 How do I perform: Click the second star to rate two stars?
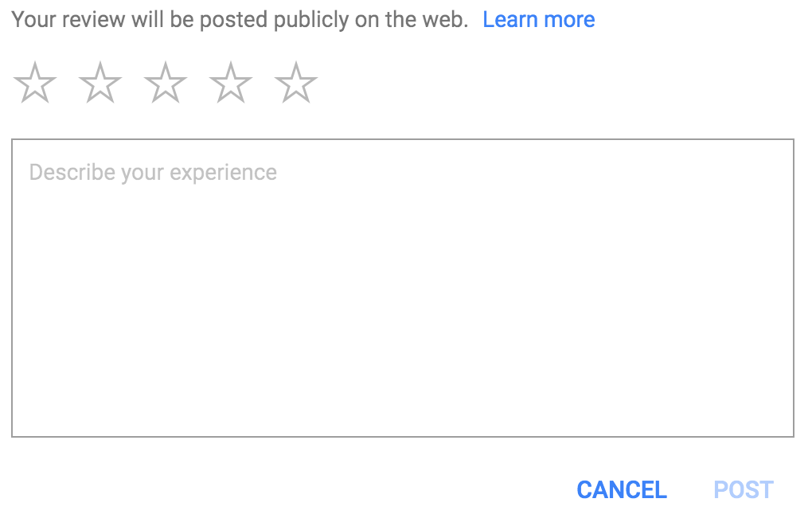click(x=100, y=82)
